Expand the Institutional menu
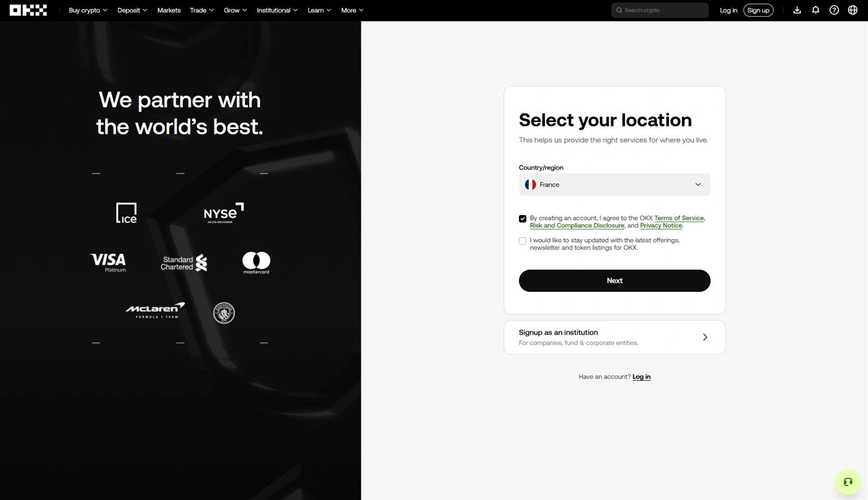This screenshot has width=868, height=500. 277,10
